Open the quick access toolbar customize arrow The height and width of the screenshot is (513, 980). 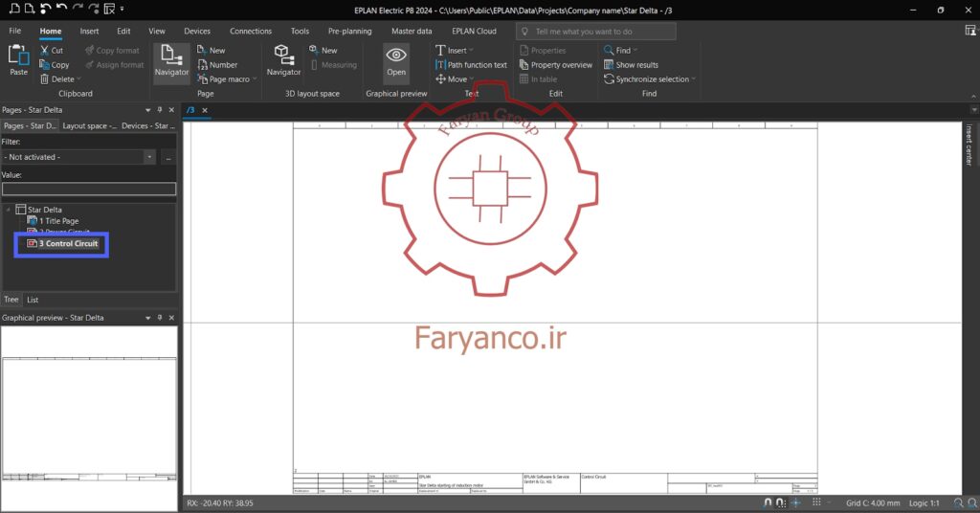pos(122,9)
